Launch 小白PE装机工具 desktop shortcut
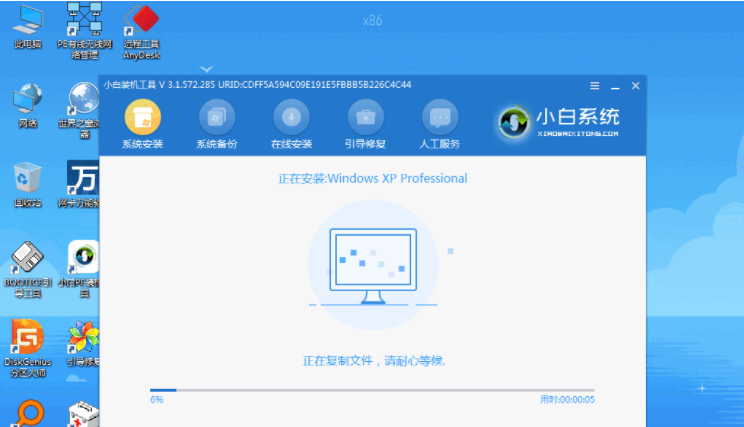Viewport: 744px width, 427px height. coord(81,269)
